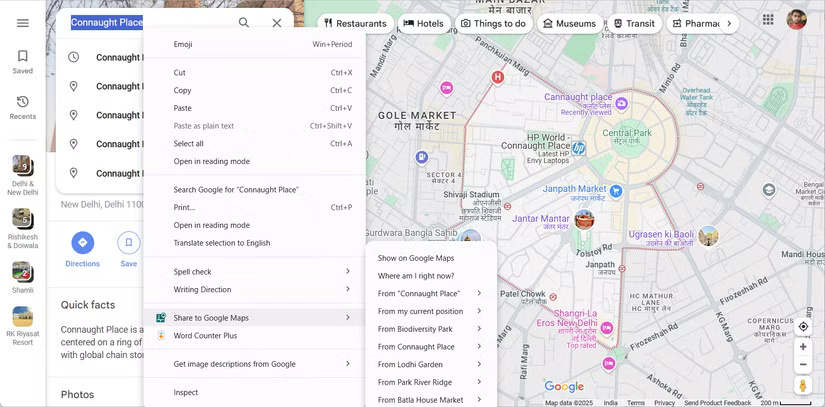The width and height of the screenshot is (825, 407).
Task: Expand the Spell check submenu
Action: coord(348,272)
